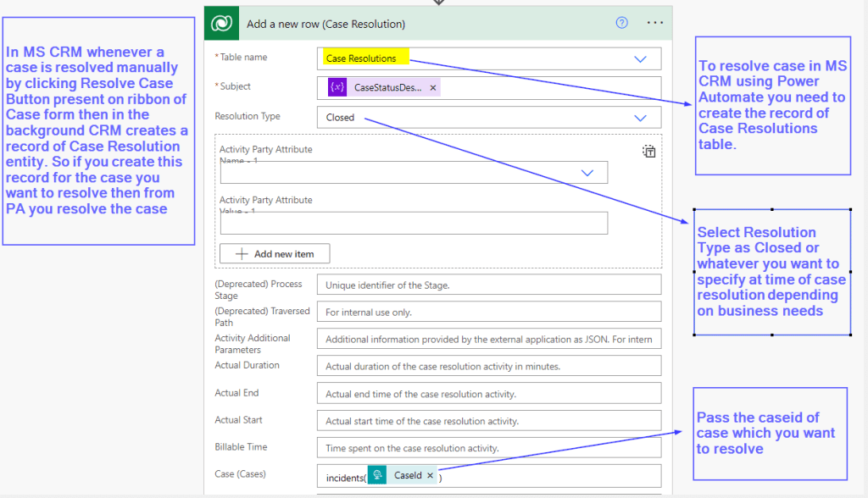Click the Traversed Path input field
The image size is (868, 498).
[488, 313]
